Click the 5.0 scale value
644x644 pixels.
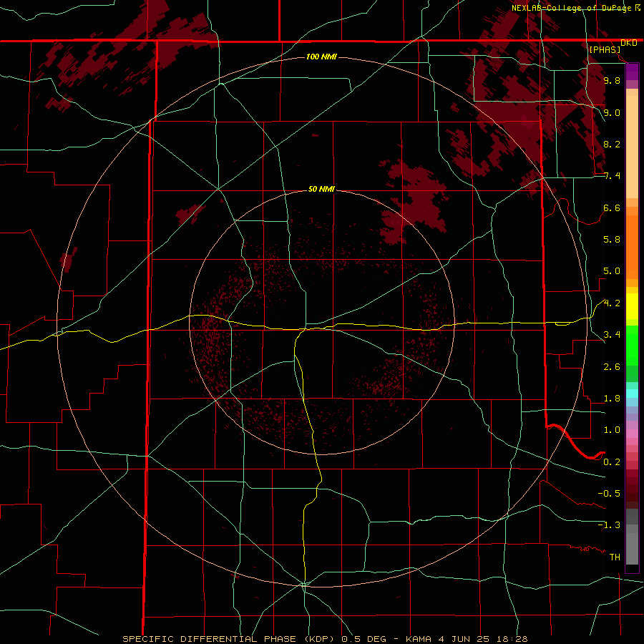coord(612,271)
